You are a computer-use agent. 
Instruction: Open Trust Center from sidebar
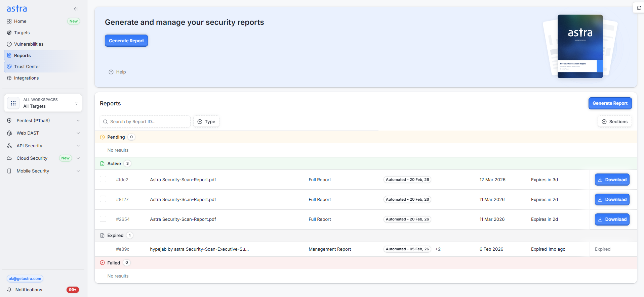coord(27,66)
